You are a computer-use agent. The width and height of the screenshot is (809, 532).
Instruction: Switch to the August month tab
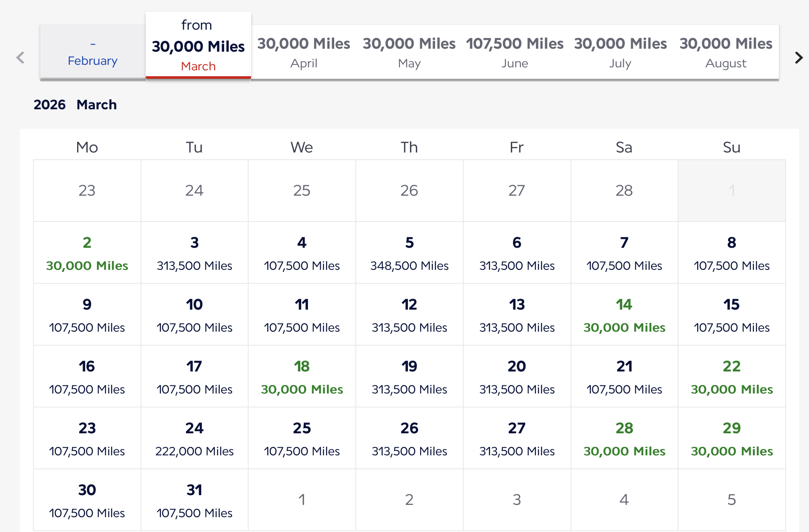726,53
